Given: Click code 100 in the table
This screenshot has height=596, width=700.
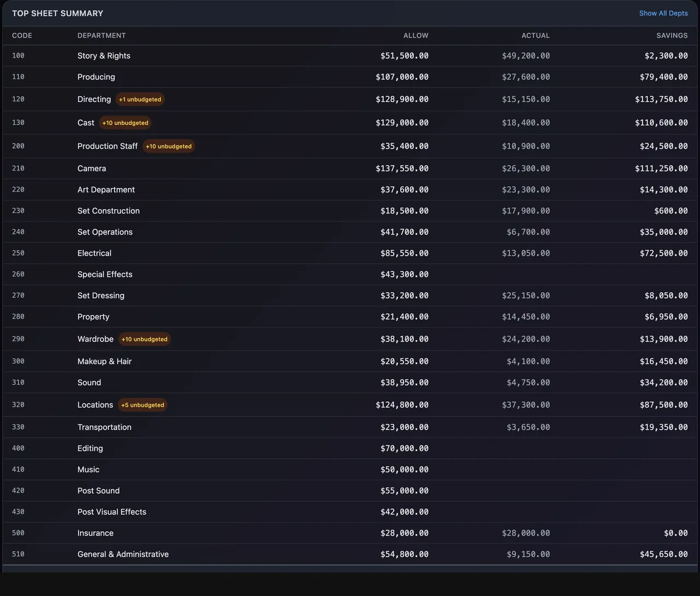Looking at the screenshot, I should pos(18,56).
